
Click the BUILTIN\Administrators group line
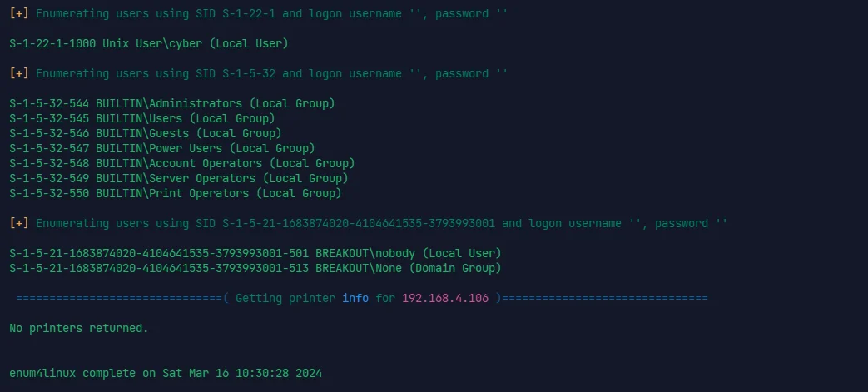coord(172,103)
